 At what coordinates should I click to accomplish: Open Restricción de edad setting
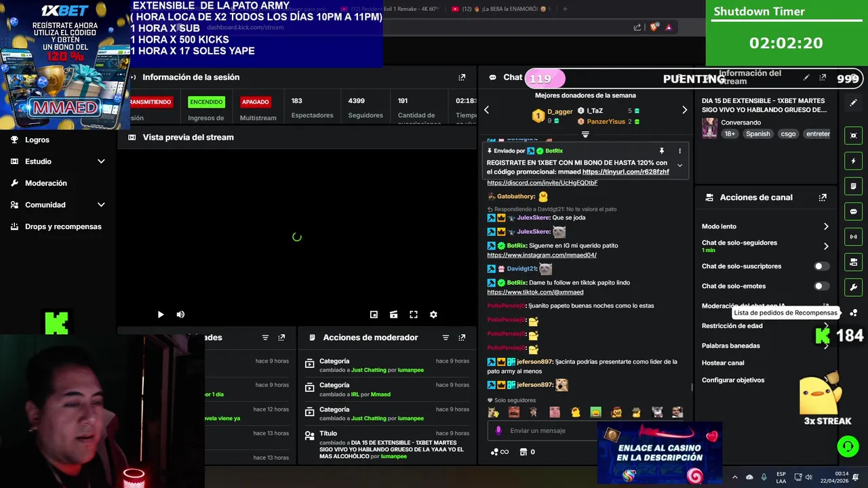click(x=765, y=326)
